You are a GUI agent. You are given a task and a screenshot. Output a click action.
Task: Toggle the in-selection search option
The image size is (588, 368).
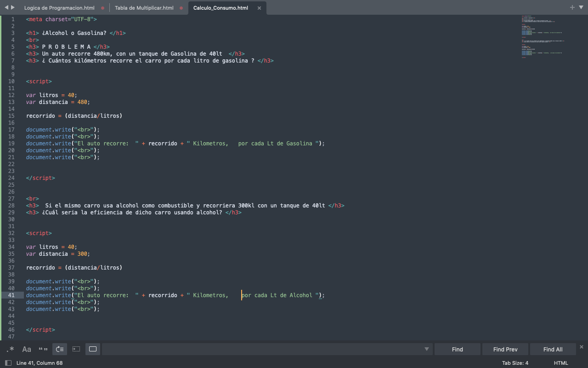(x=76, y=349)
